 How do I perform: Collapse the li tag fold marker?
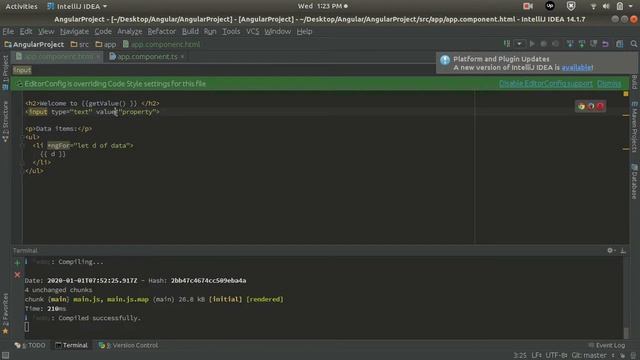click(x=22, y=145)
